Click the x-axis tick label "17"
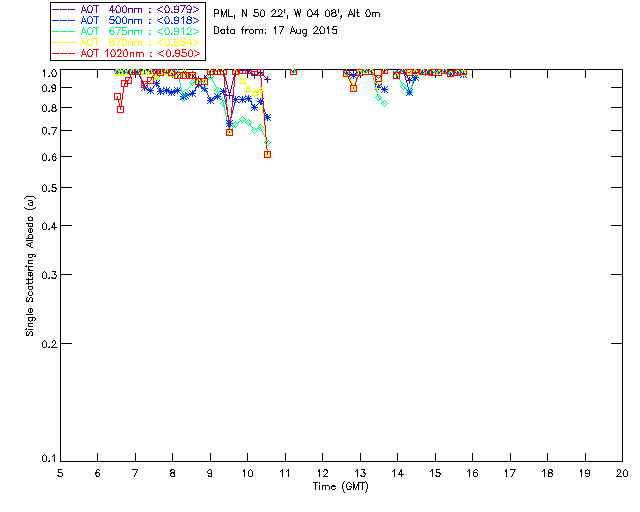Image resolution: width=640 pixels, height=512 pixels. (510, 473)
